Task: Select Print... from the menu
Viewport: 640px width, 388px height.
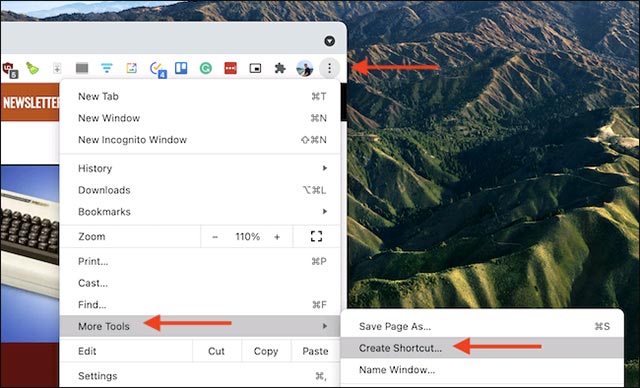Action: pyautogui.click(x=200, y=262)
